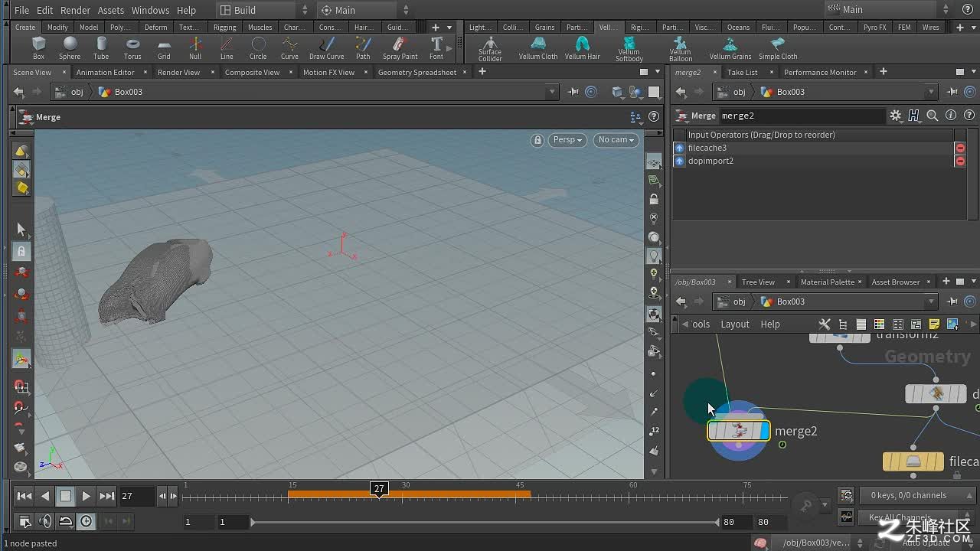Select the Torus shelf tool
The width and height of the screenshot is (980, 551).
[132, 48]
